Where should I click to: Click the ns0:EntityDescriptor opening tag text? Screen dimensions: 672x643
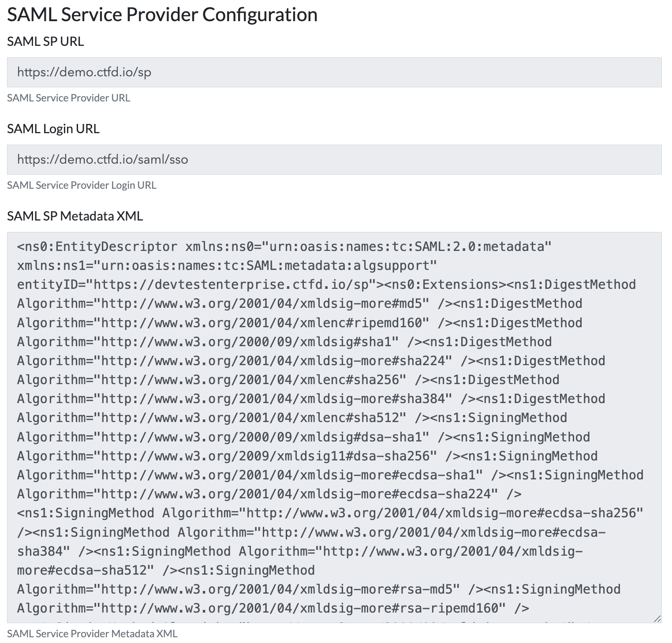[x=97, y=247]
